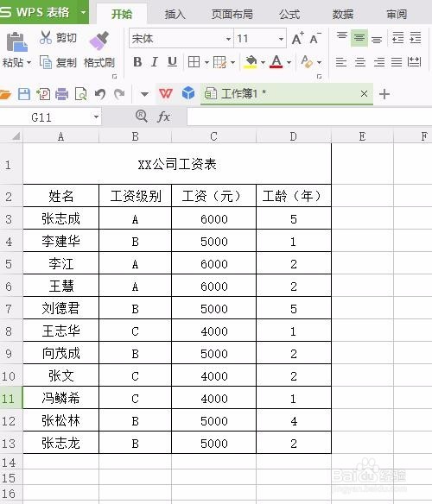This screenshot has width=432, height=504.
Task: Toggle underline formatting
Action: 172,62
